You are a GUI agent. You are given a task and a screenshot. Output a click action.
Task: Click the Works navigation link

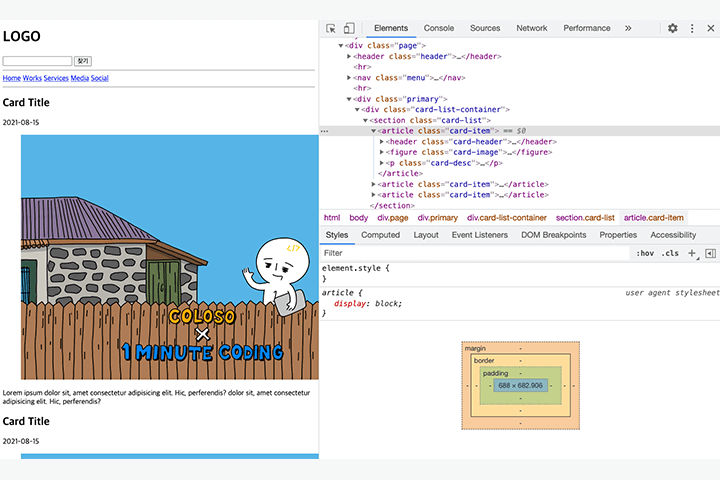[32, 78]
